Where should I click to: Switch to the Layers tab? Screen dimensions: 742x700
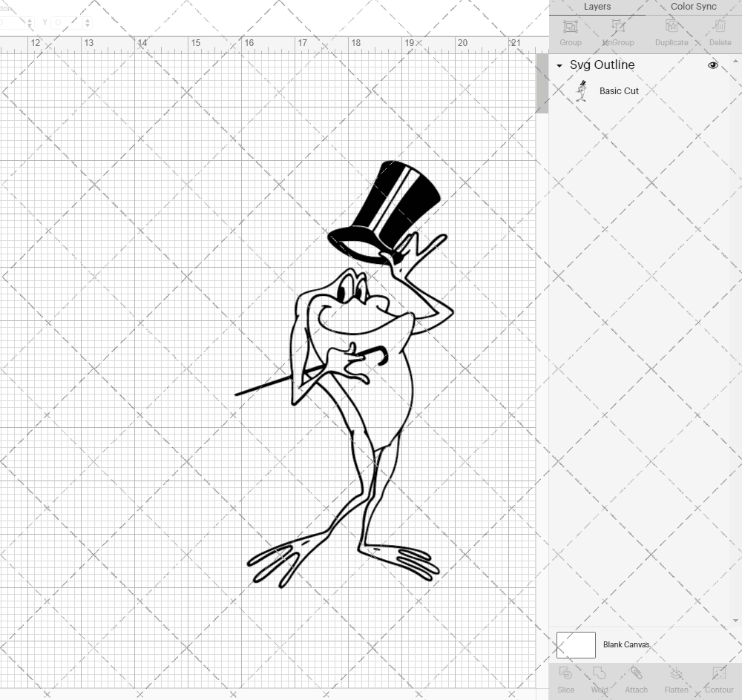point(597,7)
